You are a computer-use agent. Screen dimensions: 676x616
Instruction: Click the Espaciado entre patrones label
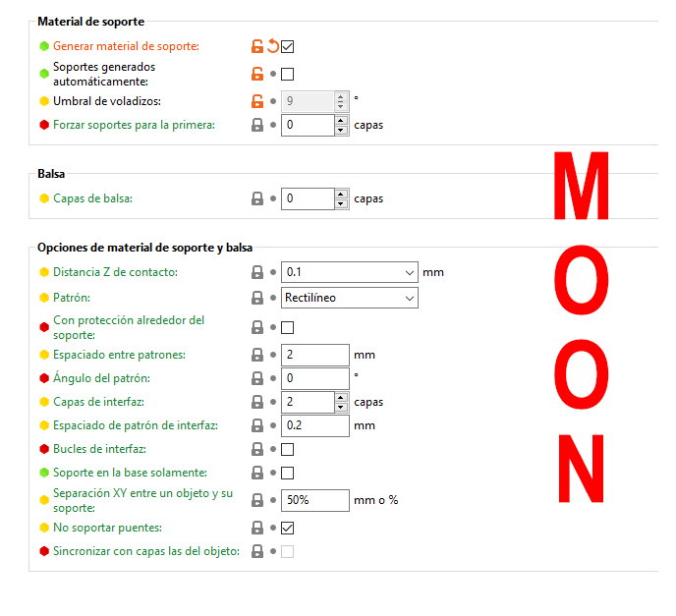click(119, 355)
